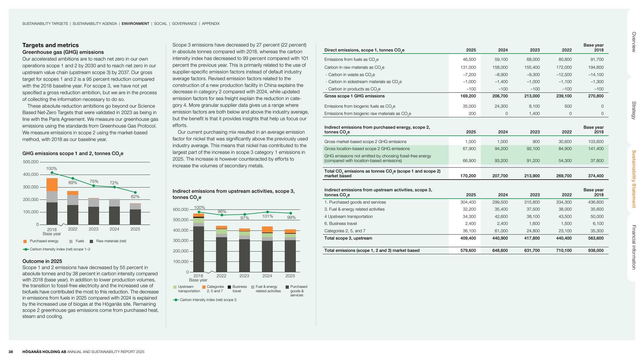The width and height of the screenshot is (644, 363).
Task: Click the 'Direct emissions, scope 1' table header
Action: 364,50
